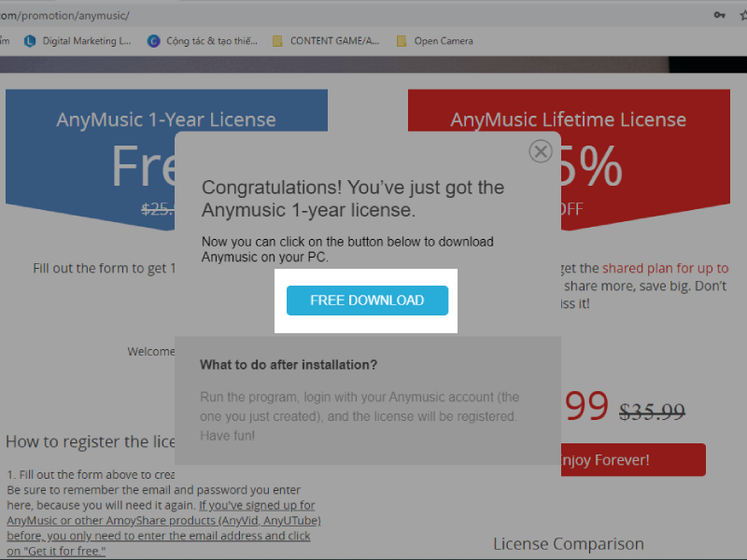Open the CONTENT GAME/A... bookmark folder
Viewport: 747px width, 560px height.
coord(326,41)
